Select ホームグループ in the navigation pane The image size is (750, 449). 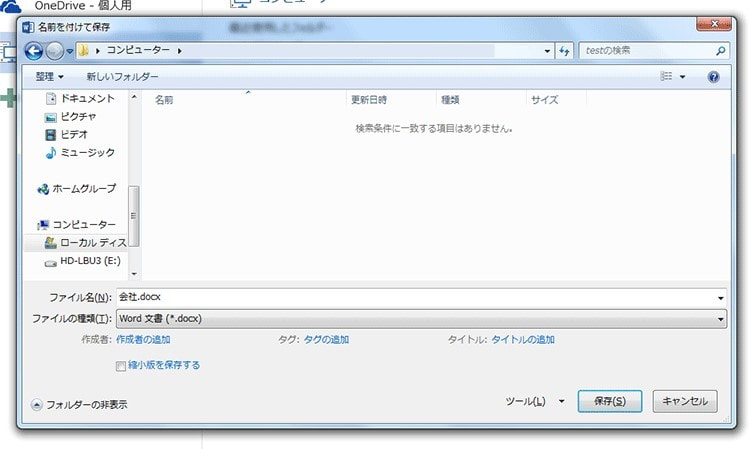pos(83,189)
